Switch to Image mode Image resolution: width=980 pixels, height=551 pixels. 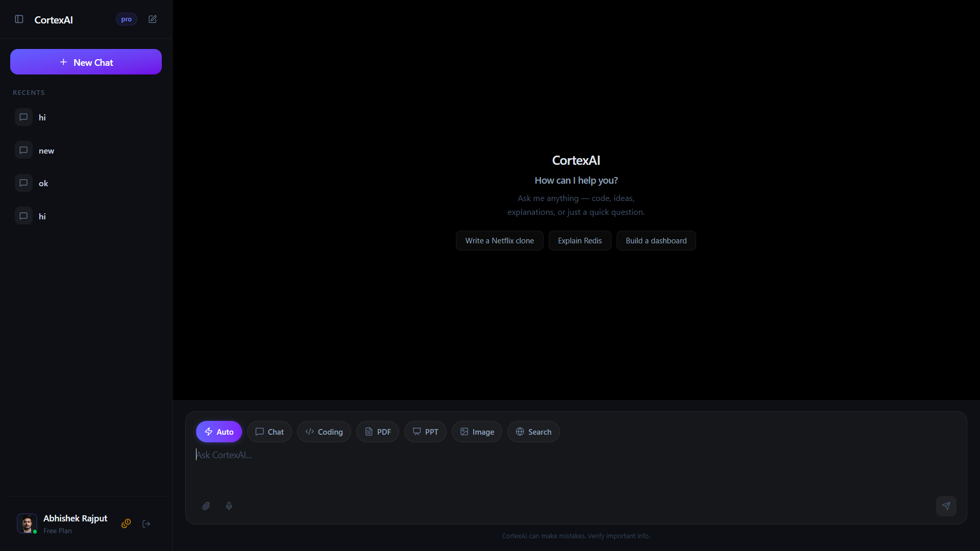tap(477, 432)
